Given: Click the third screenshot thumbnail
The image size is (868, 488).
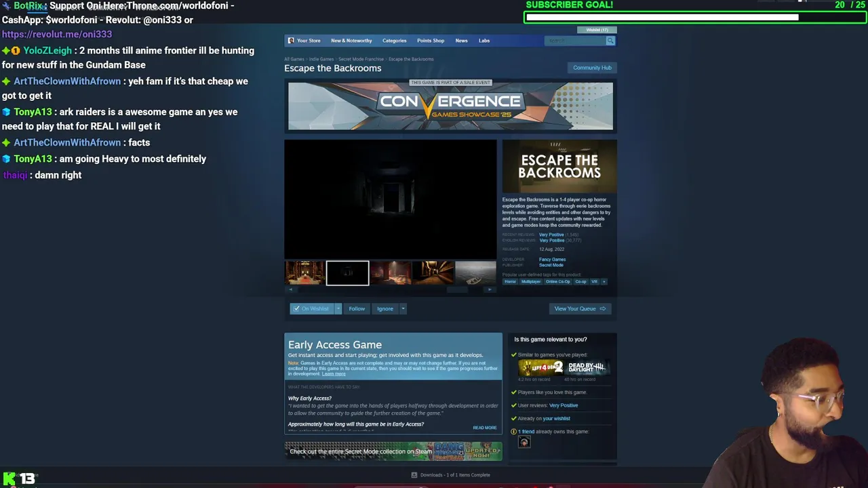Looking at the screenshot, I should (390, 272).
